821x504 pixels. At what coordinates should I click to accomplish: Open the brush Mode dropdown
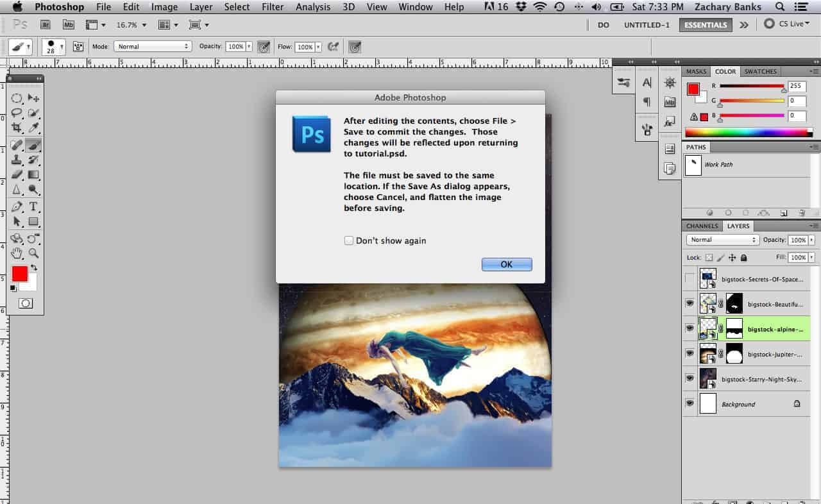click(x=153, y=47)
